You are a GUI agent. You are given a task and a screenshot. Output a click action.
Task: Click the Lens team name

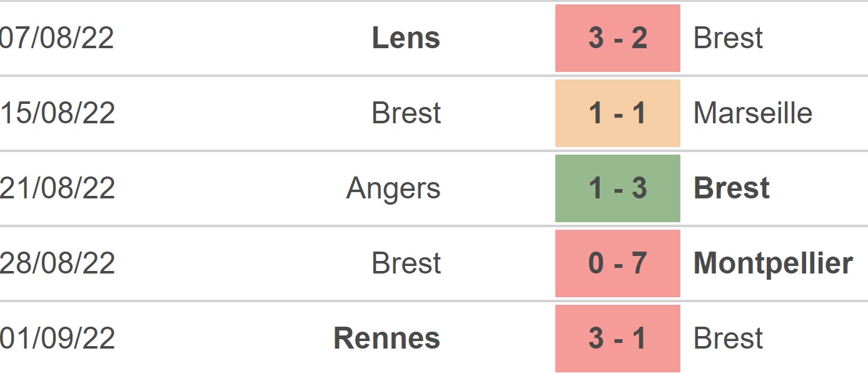(406, 38)
